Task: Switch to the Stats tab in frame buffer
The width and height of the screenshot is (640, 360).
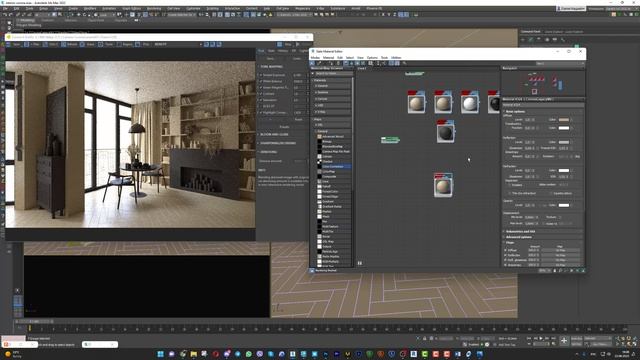Action: pyautogui.click(x=271, y=51)
